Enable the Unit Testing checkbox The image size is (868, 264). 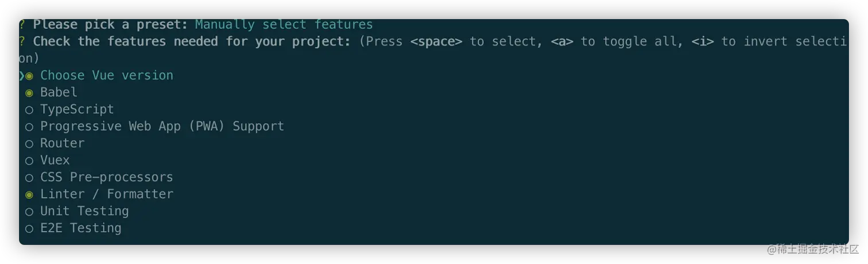coord(29,212)
